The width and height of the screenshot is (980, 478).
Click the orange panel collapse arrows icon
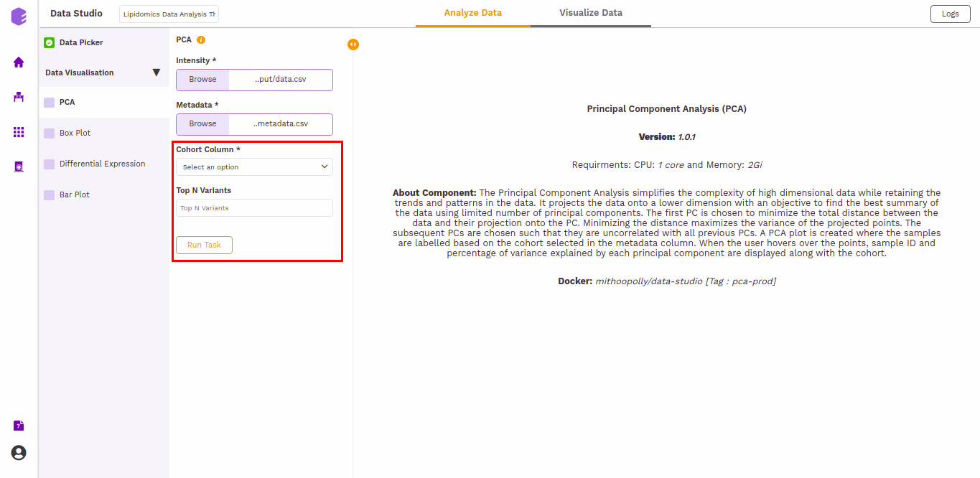(353, 44)
